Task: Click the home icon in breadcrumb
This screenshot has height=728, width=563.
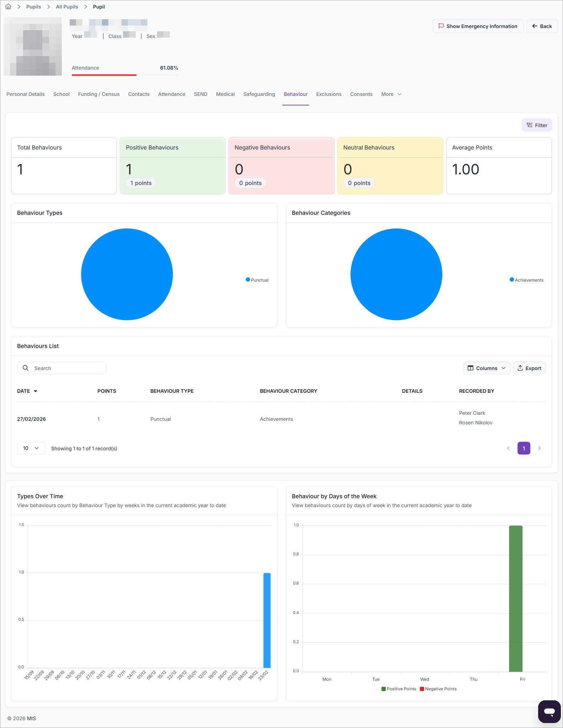Action: point(8,7)
